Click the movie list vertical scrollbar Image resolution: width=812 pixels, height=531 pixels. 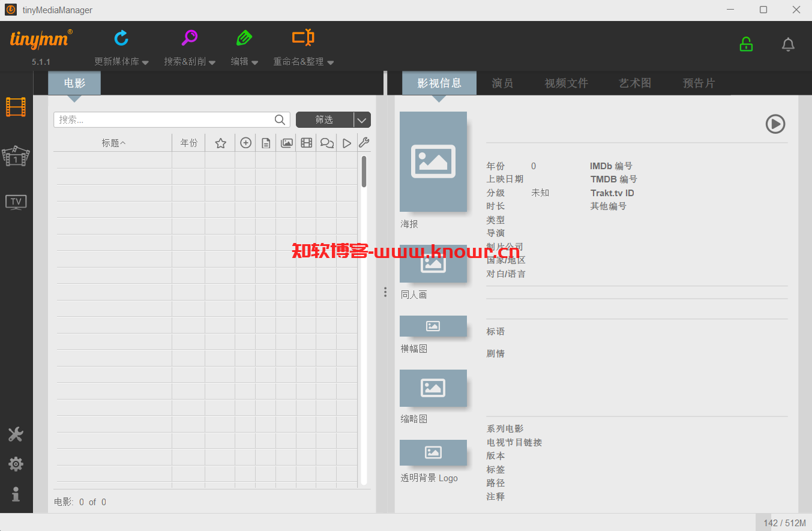tap(364, 172)
